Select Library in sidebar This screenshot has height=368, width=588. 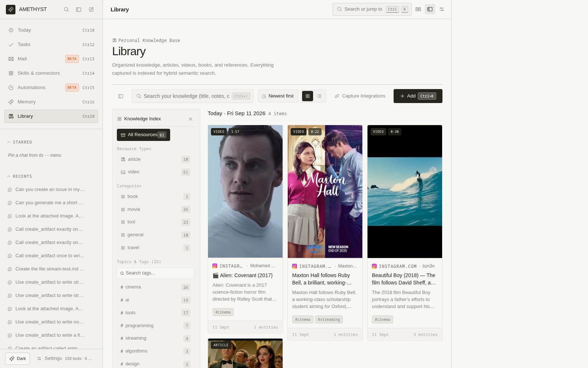(51, 116)
